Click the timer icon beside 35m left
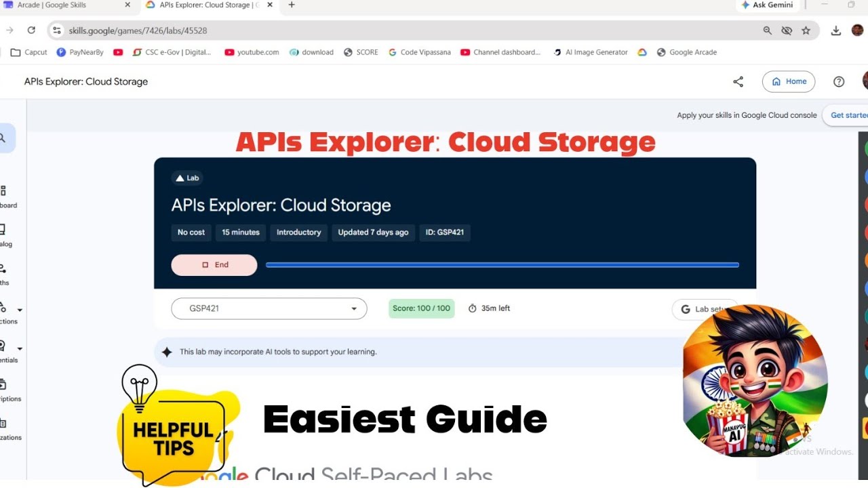 click(473, 308)
